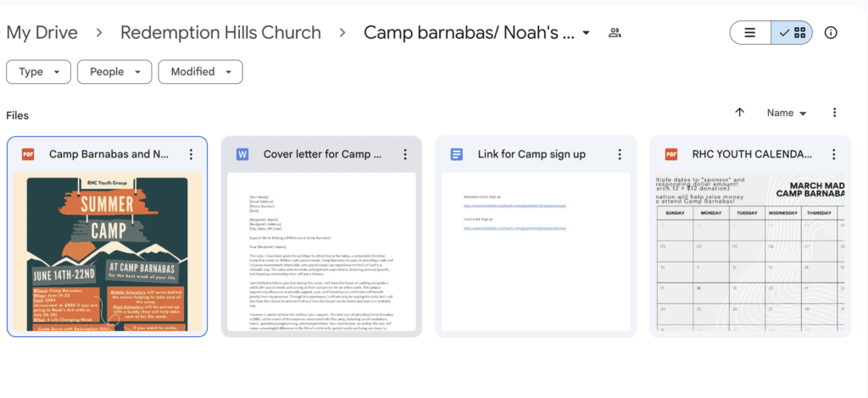The height and width of the screenshot is (398, 868).
Task: Open more actions for Link for Camp sign up
Action: tap(620, 154)
